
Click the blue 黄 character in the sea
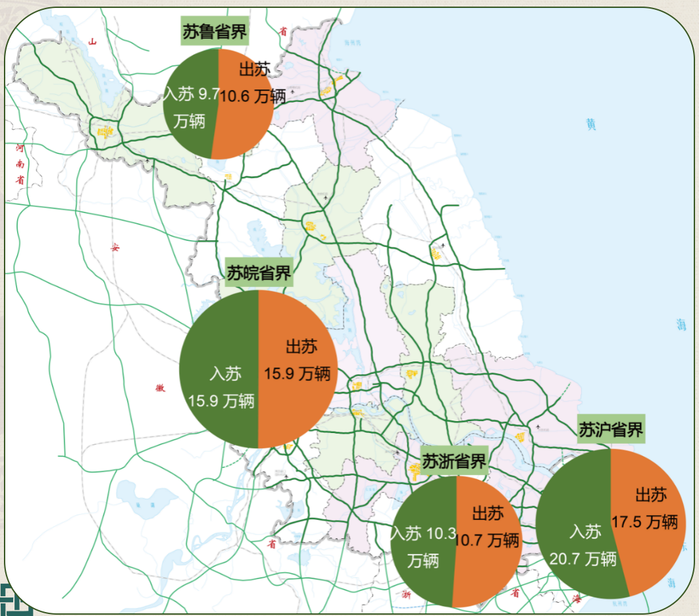point(591,124)
